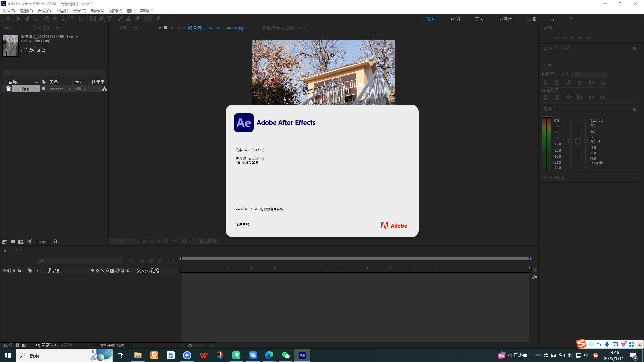644x362 pixels.
Task: Select the Clone Stamp tool
Action: [129, 19]
